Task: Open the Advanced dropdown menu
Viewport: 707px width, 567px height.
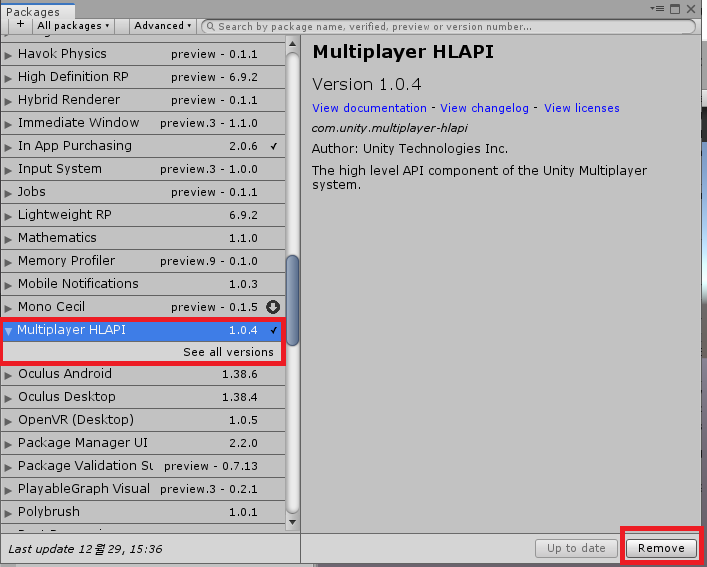Action: pos(162,26)
